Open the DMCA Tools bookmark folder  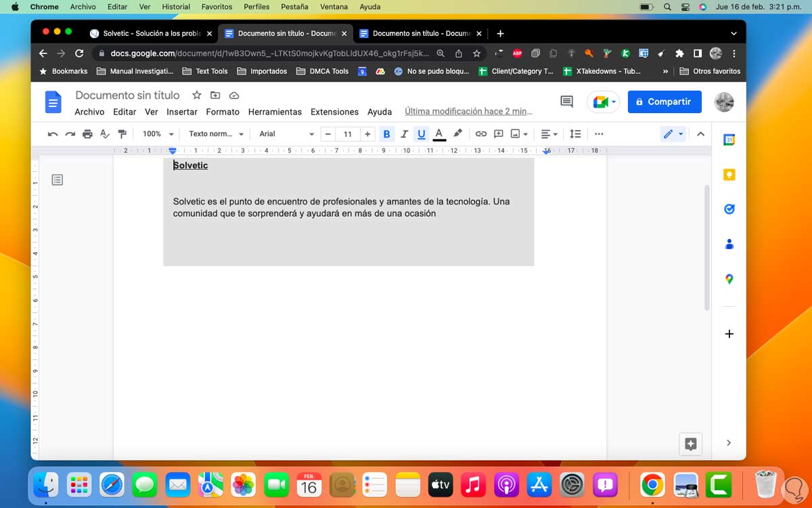click(323, 71)
